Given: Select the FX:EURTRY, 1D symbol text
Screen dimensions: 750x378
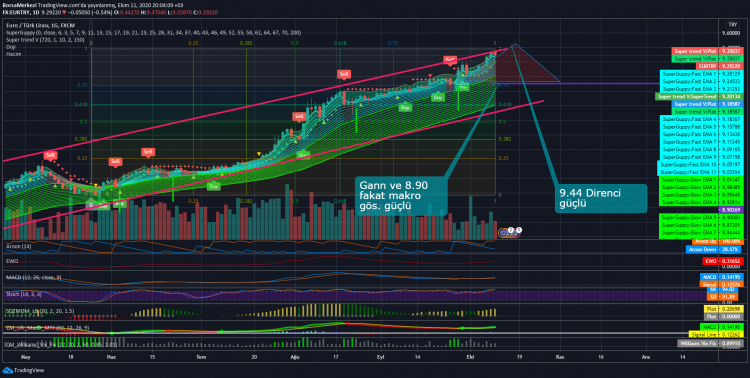Looking at the screenshot, I should 21,12.
